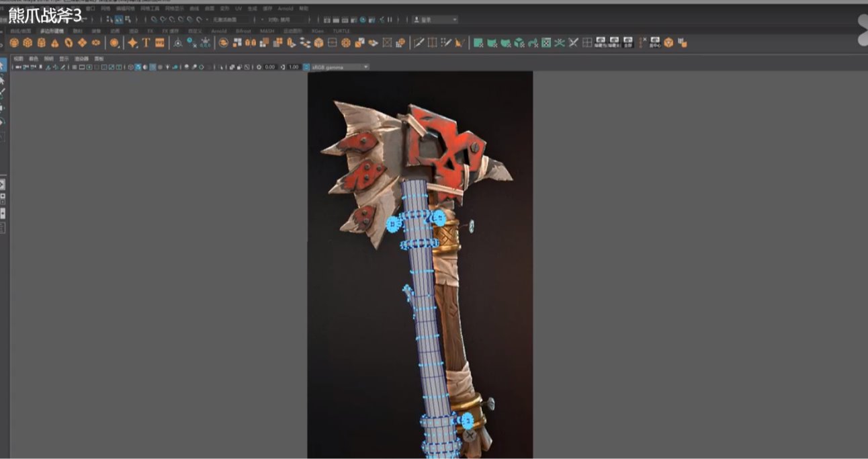Open the Arnold menu in menu bar
This screenshot has width=868, height=459.
285,9
